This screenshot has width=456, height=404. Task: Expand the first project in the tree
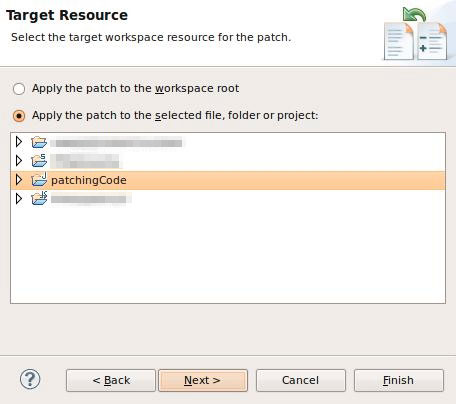19,142
